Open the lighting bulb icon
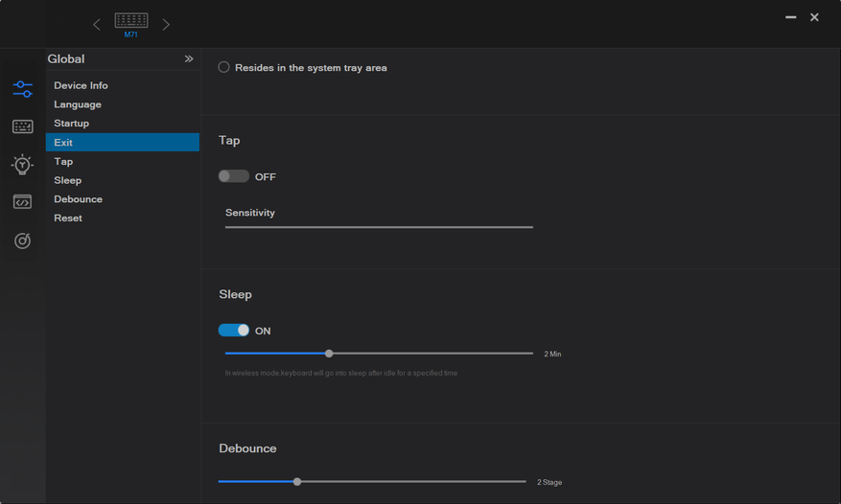The width and height of the screenshot is (841, 504). point(22,165)
